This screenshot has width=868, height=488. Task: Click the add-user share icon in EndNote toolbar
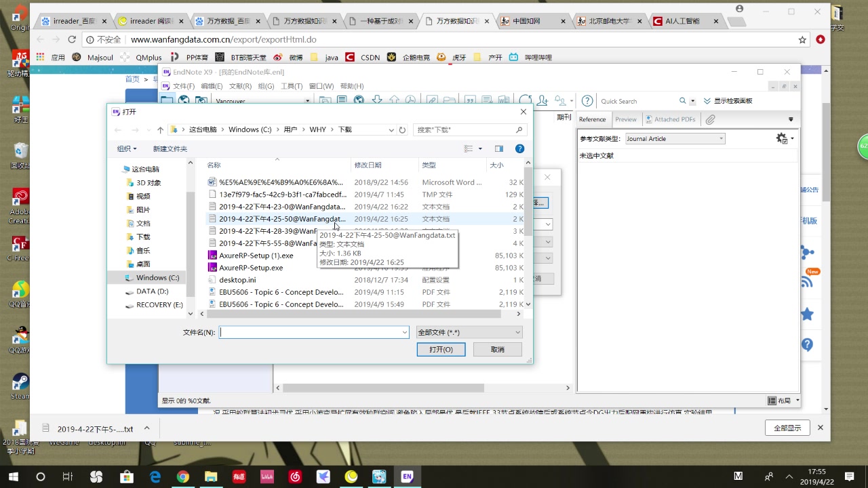542,100
